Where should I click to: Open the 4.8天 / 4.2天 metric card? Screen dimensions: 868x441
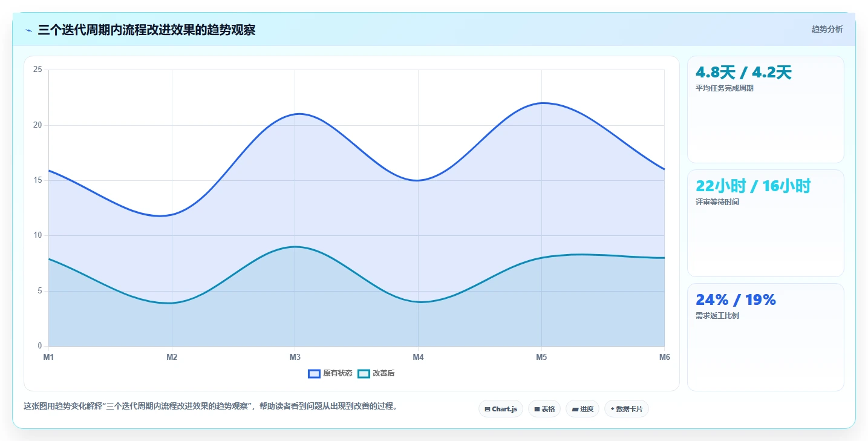766,109
